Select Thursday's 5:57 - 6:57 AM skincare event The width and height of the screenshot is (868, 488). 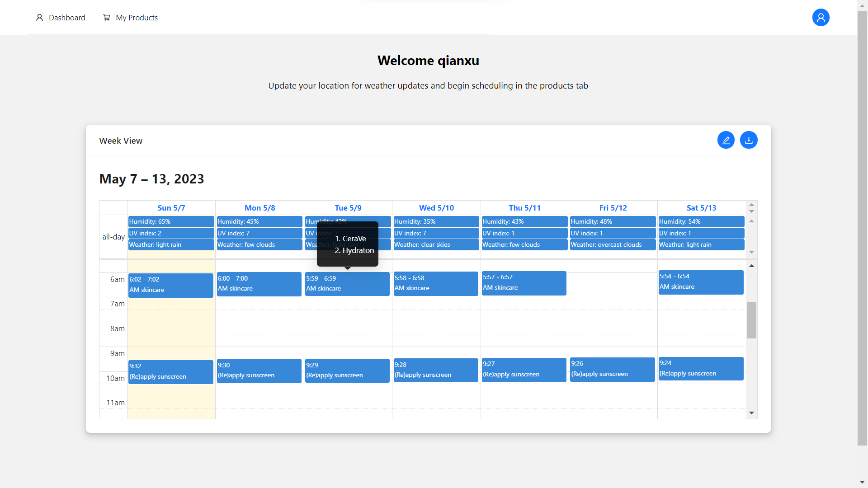[x=524, y=283]
